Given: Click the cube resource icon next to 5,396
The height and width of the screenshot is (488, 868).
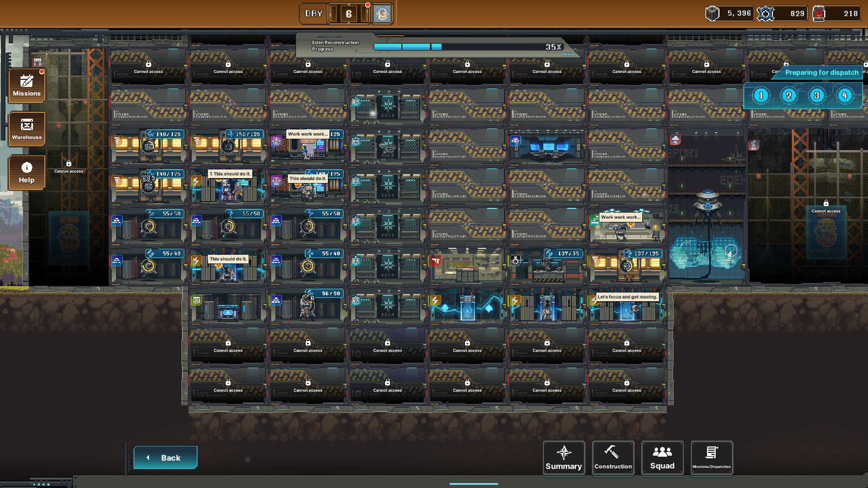Looking at the screenshot, I should pos(712,13).
